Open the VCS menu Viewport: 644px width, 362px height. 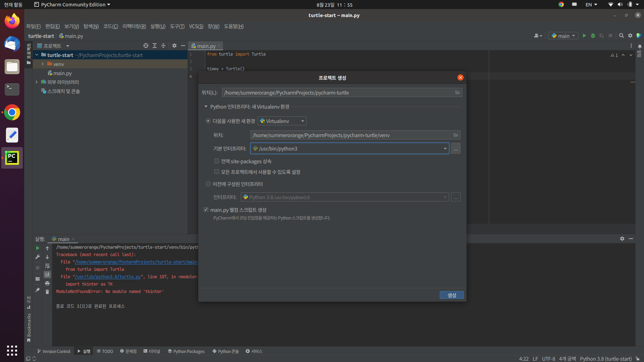196,26
